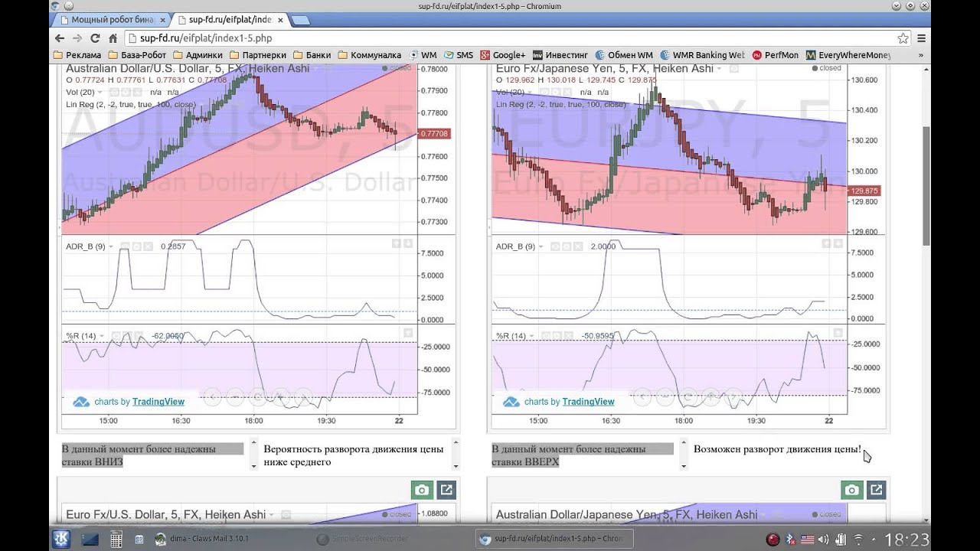Open the EUR/USD chart in a new window
The width and height of the screenshot is (980, 551).
(446, 490)
